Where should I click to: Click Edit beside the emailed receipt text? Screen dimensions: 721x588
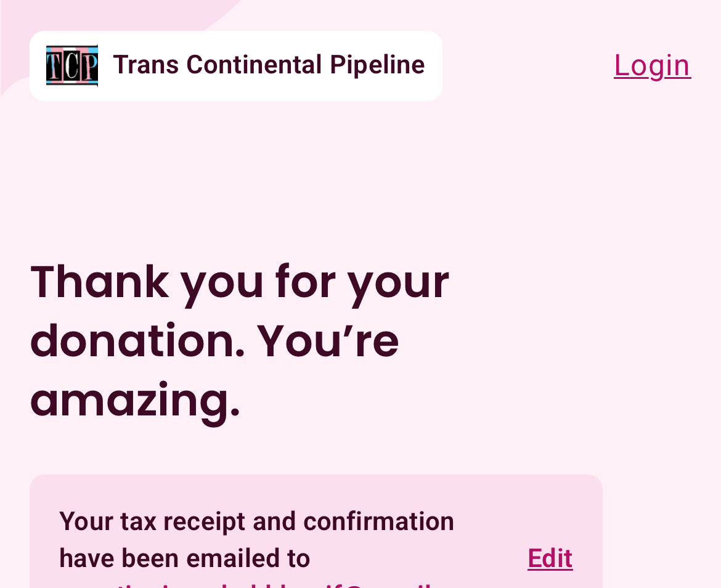tap(550, 558)
